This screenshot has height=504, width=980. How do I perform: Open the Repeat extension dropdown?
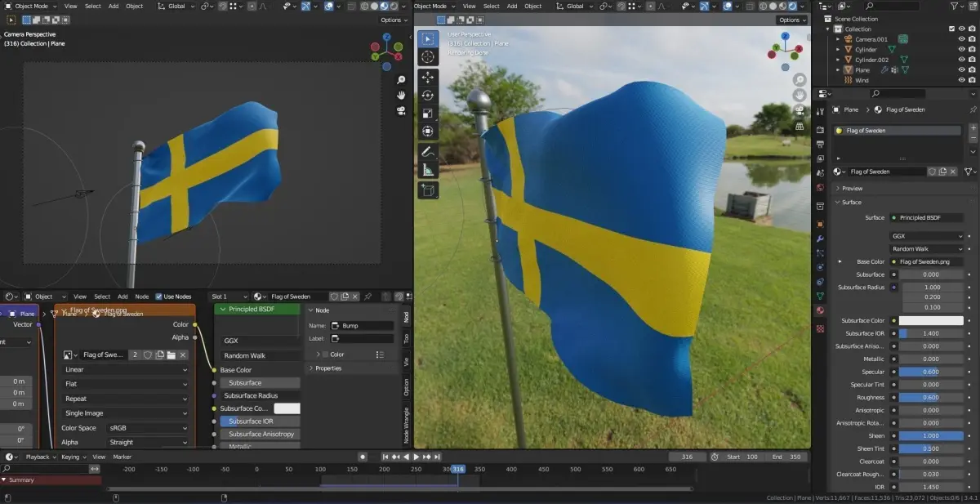click(x=126, y=399)
